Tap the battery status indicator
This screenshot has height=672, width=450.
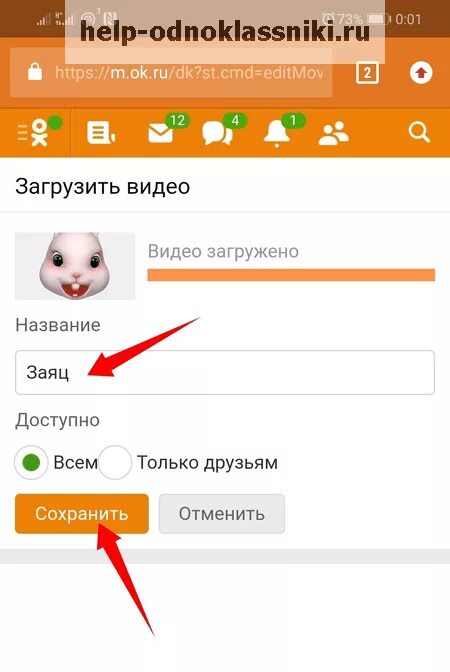click(x=378, y=19)
